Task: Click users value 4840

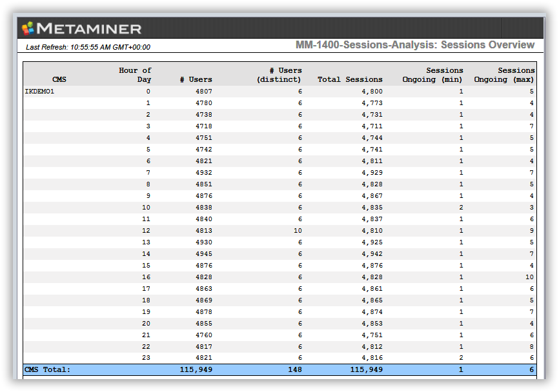Action: pyautogui.click(x=204, y=219)
